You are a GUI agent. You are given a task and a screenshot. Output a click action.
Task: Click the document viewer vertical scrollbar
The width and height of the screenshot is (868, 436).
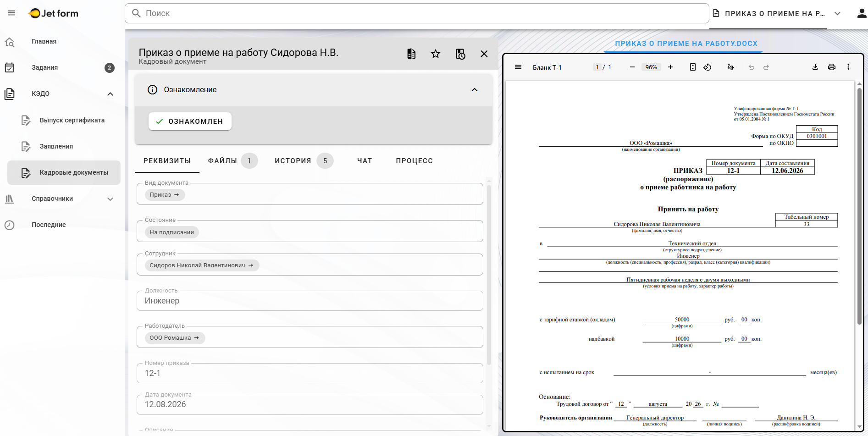(859, 206)
